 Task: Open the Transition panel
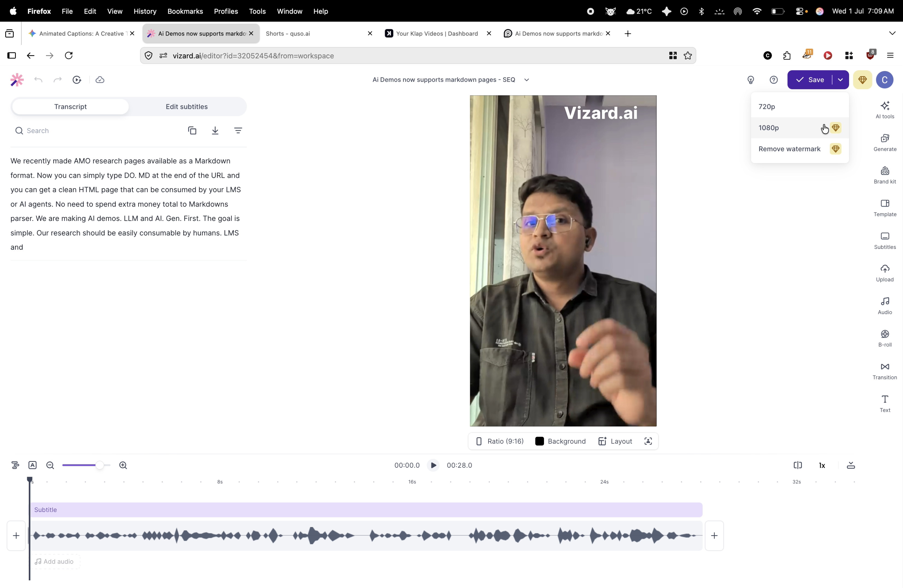(x=885, y=371)
